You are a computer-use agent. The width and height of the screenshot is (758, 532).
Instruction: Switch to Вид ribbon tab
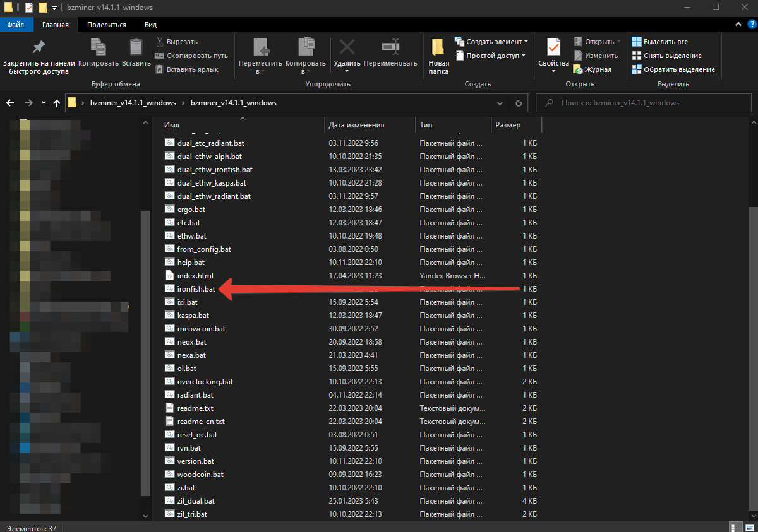point(150,25)
